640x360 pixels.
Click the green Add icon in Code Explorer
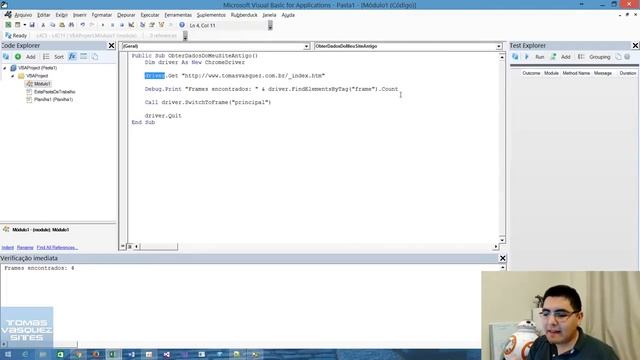[x=18, y=57]
